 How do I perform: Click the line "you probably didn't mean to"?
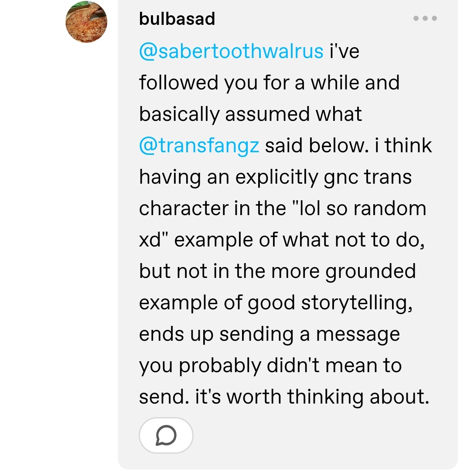tap(270, 366)
